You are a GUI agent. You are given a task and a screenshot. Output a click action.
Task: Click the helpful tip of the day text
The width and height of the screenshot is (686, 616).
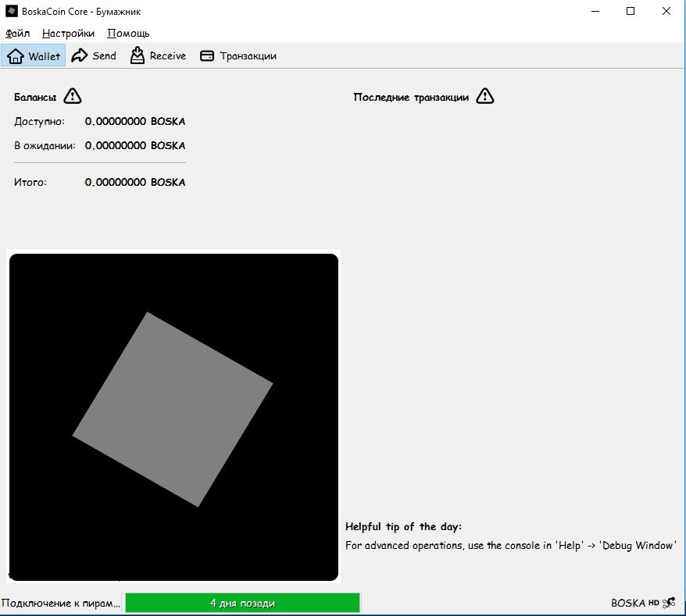click(x=510, y=545)
